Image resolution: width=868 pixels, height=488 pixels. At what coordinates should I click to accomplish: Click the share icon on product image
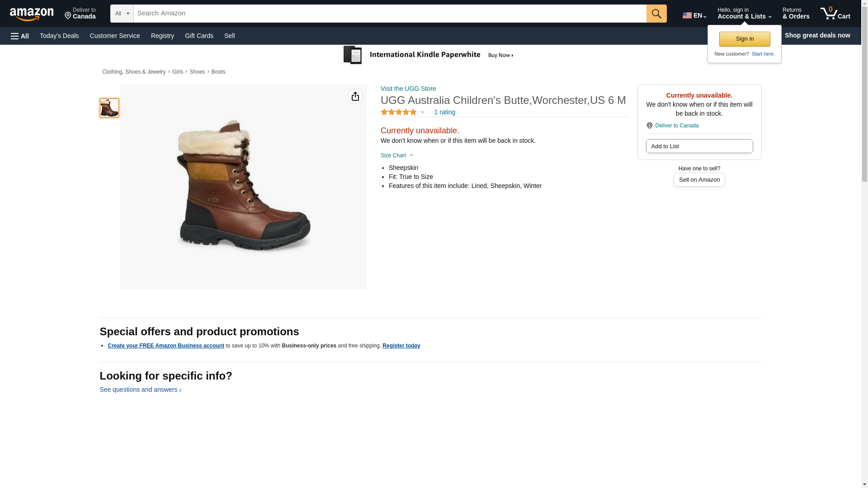pos(355,96)
